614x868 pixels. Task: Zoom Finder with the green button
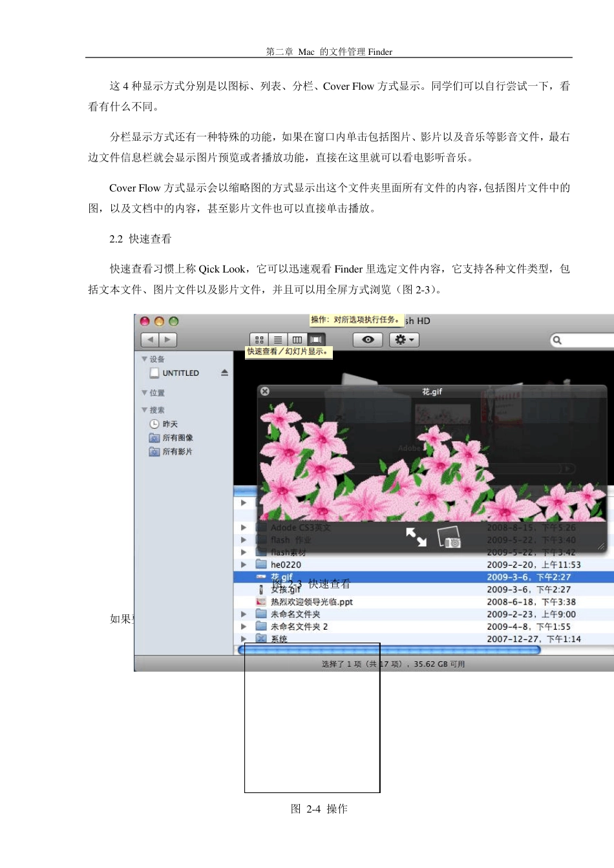[173, 321]
